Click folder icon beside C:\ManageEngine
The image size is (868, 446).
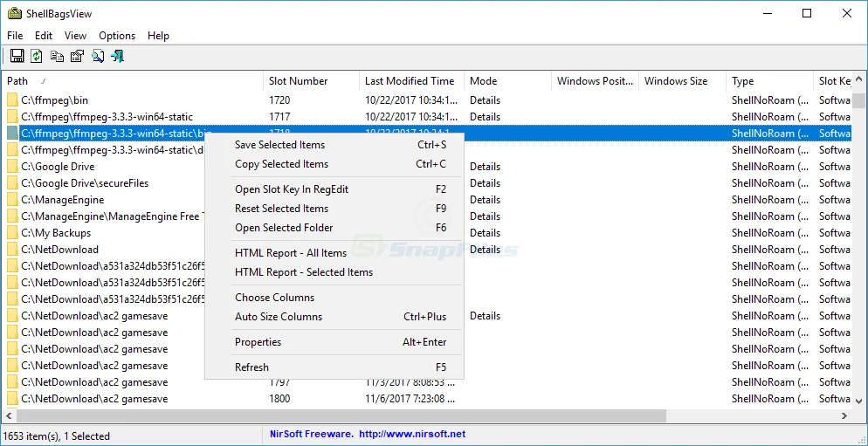coord(13,200)
